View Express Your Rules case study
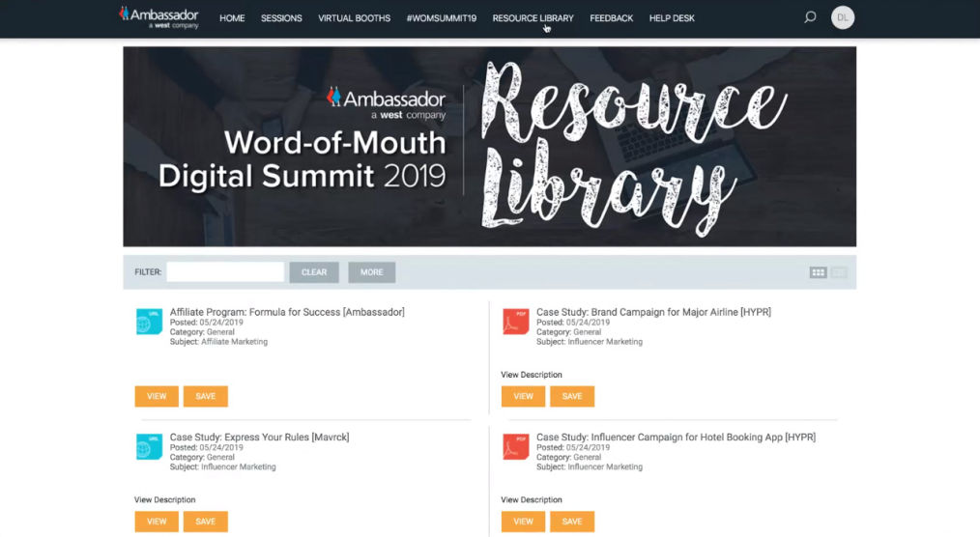Screen dimensions: 980x537 [157, 522]
